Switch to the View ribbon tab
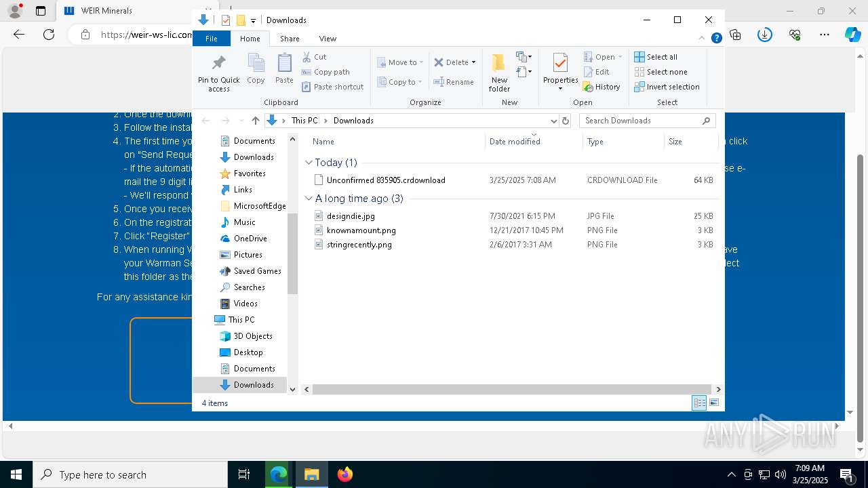This screenshot has width=868, height=488. [x=328, y=39]
